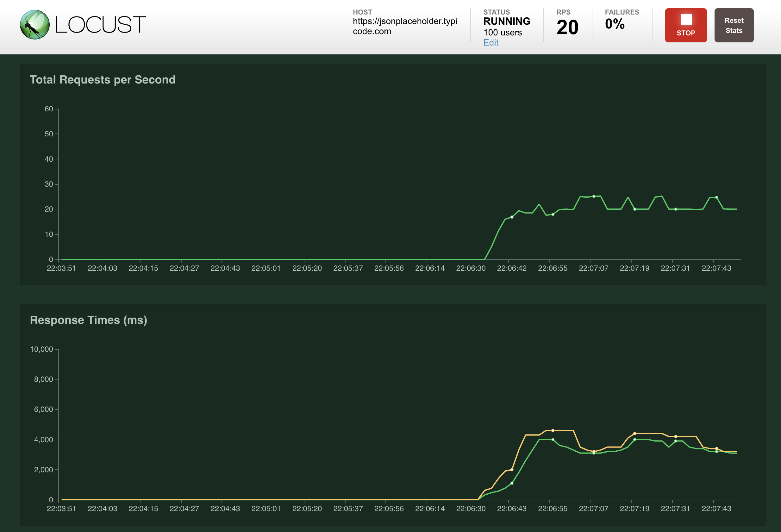This screenshot has width=781, height=532.
Task: Click the Locust grasshopper logo icon
Action: click(34, 25)
